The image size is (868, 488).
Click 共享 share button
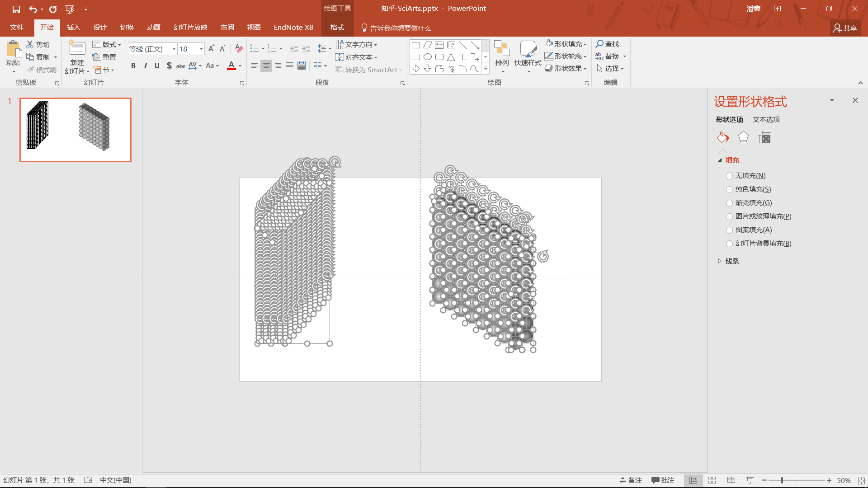pos(845,28)
